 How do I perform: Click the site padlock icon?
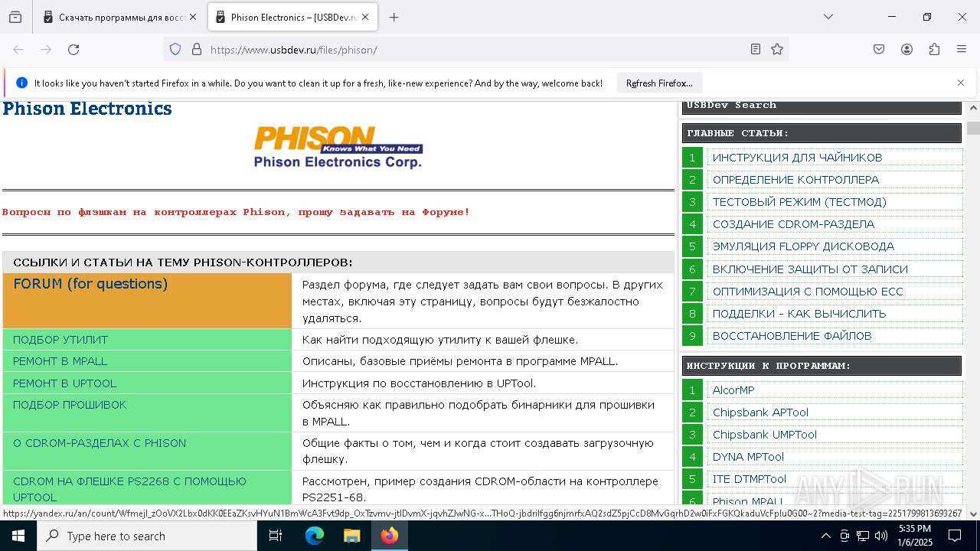(x=197, y=50)
